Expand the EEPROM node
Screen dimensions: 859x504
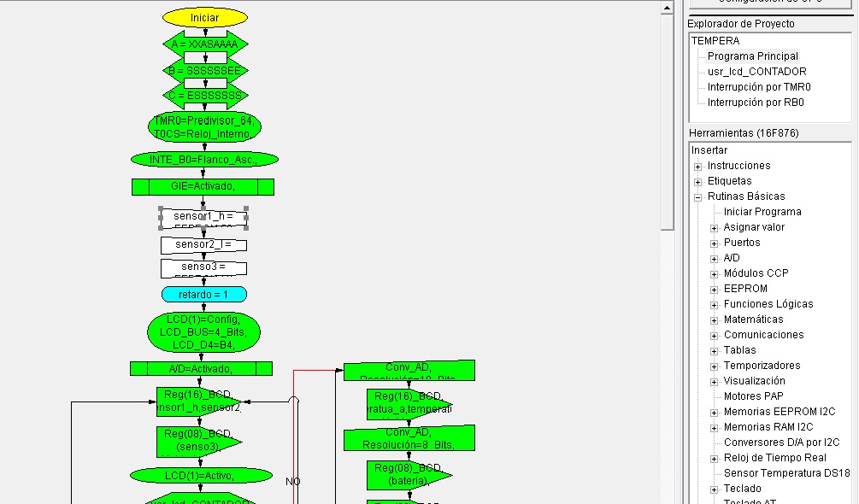point(715,289)
